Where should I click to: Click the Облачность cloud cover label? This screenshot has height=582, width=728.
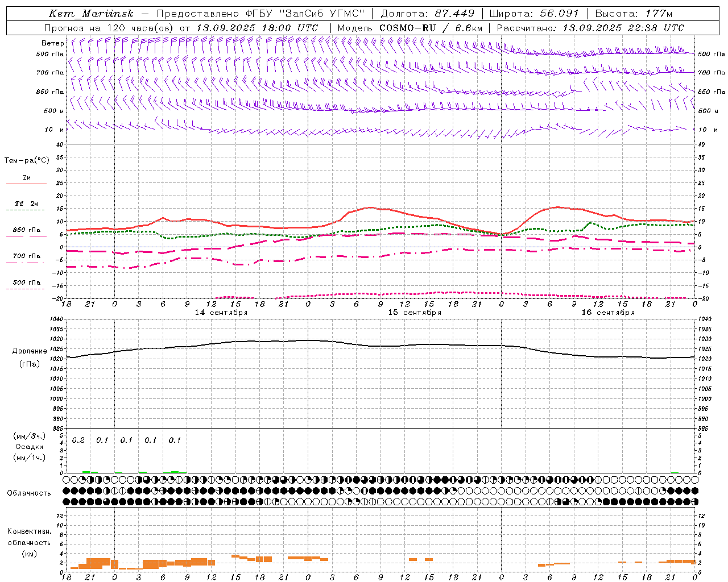tap(29, 493)
